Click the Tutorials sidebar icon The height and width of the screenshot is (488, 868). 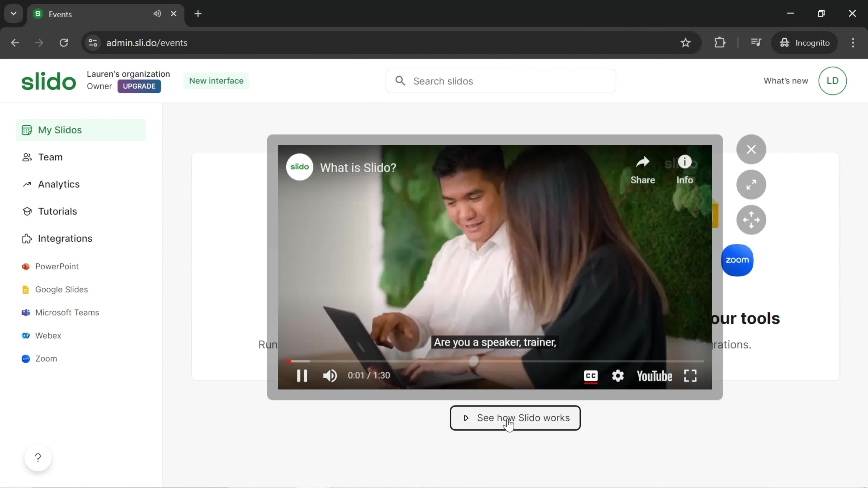click(x=26, y=211)
